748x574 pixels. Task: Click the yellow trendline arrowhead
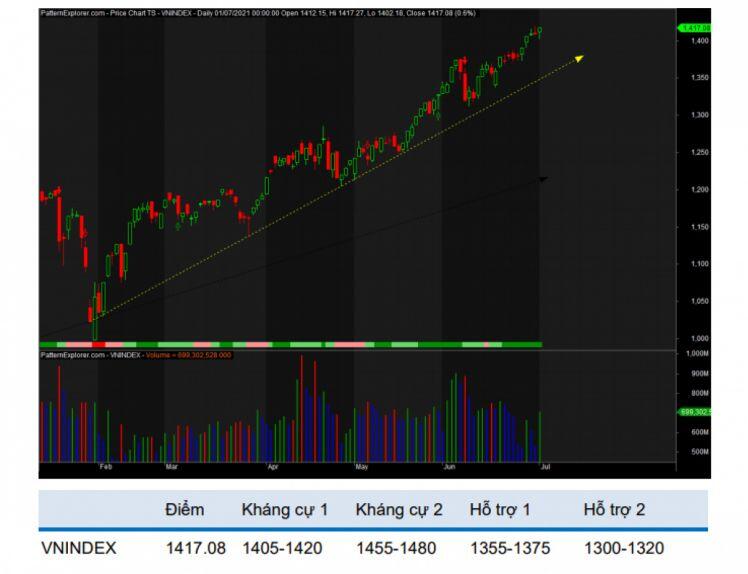pyautogui.click(x=579, y=59)
